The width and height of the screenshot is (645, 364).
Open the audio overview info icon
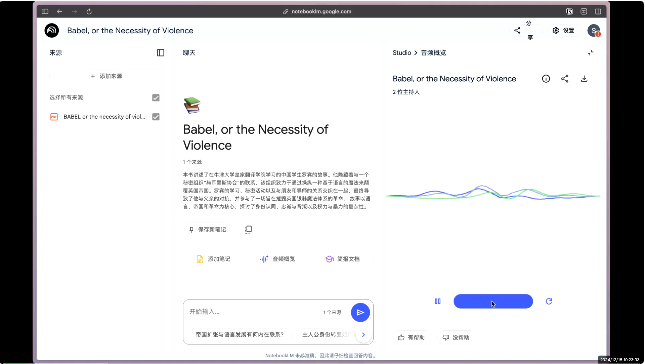point(546,79)
